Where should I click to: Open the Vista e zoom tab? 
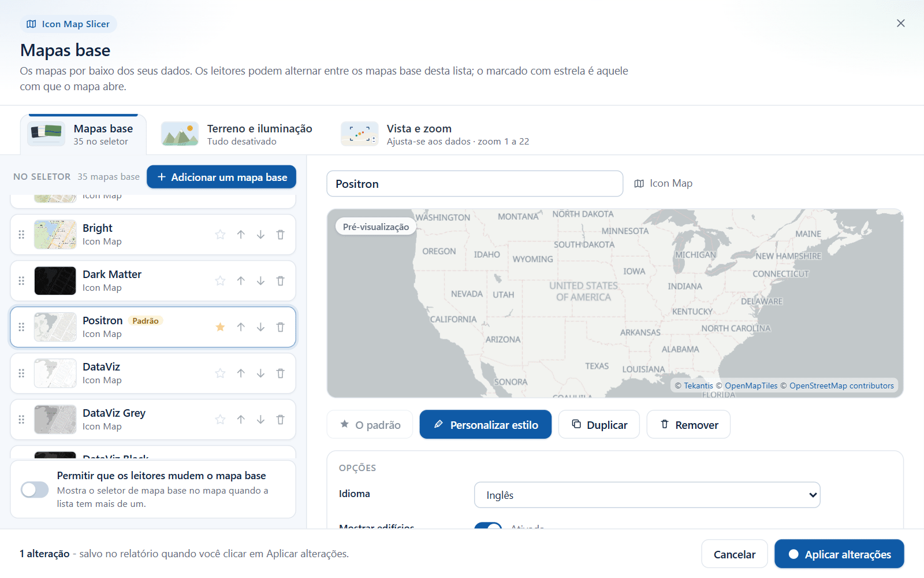(x=435, y=135)
